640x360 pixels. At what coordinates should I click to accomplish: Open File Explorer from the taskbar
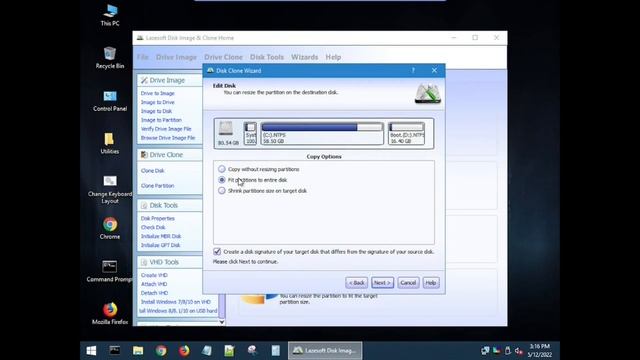coord(138,351)
